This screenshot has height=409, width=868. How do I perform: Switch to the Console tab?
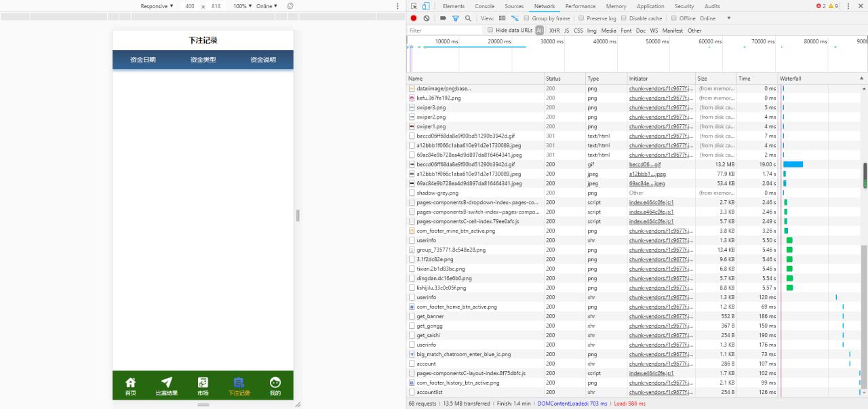coord(484,6)
